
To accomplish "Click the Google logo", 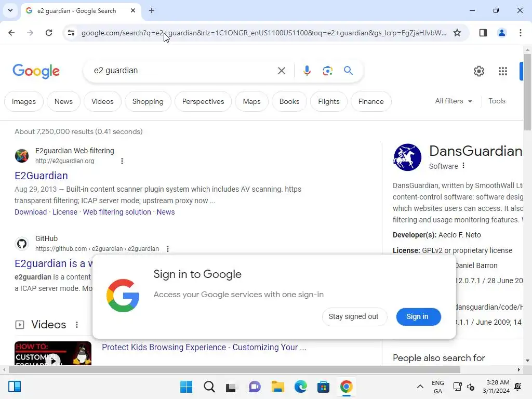I will pyautogui.click(x=36, y=71).
